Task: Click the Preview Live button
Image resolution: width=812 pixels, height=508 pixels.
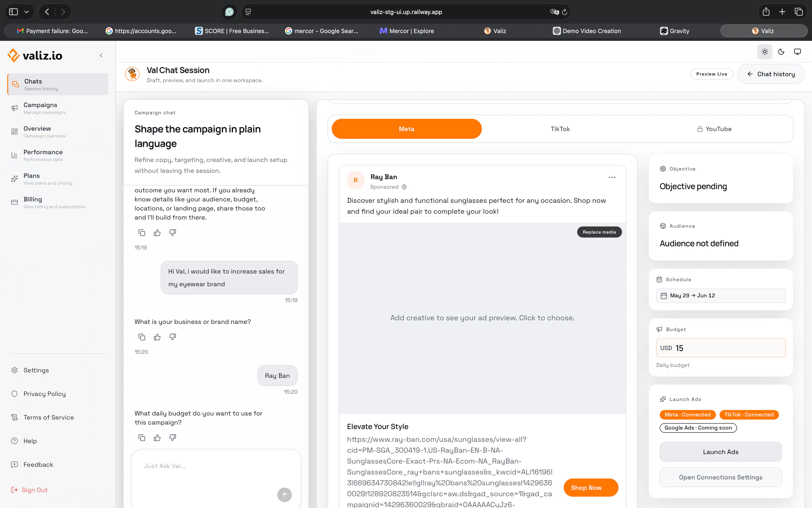Action: coord(711,74)
